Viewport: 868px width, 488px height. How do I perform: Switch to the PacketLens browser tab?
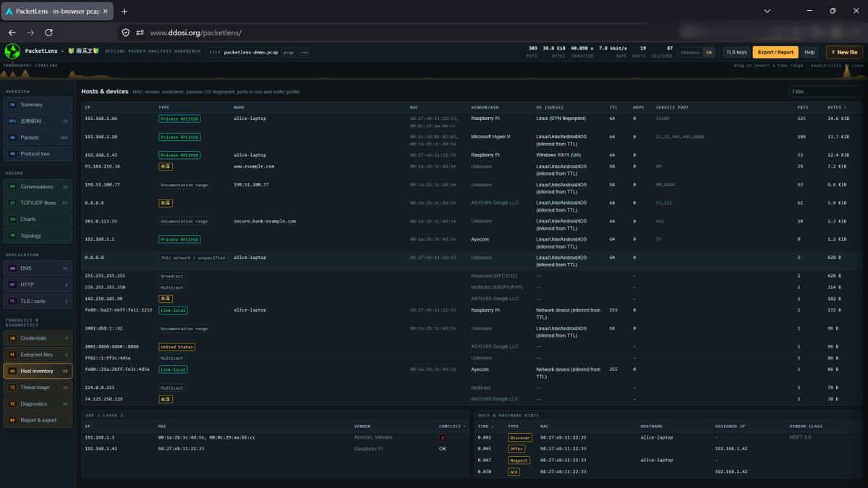click(x=56, y=12)
